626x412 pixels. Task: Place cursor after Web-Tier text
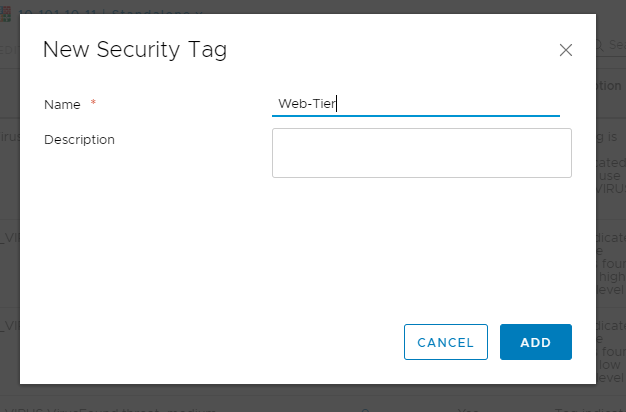coord(339,103)
